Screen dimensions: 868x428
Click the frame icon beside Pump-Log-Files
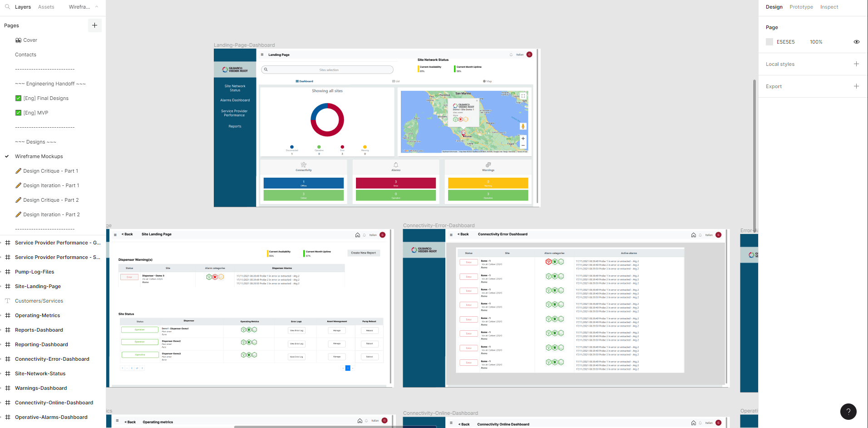[x=8, y=272]
